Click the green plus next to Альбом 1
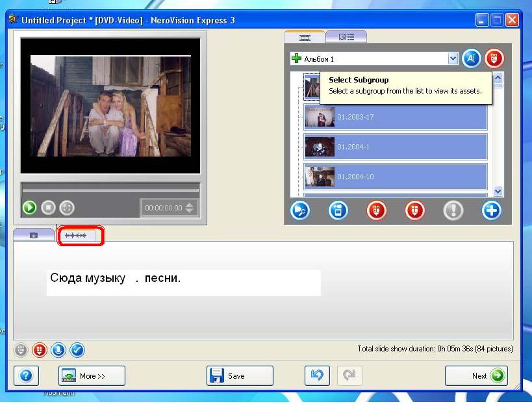This screenshot has height=417, width=532. (296, 58)
